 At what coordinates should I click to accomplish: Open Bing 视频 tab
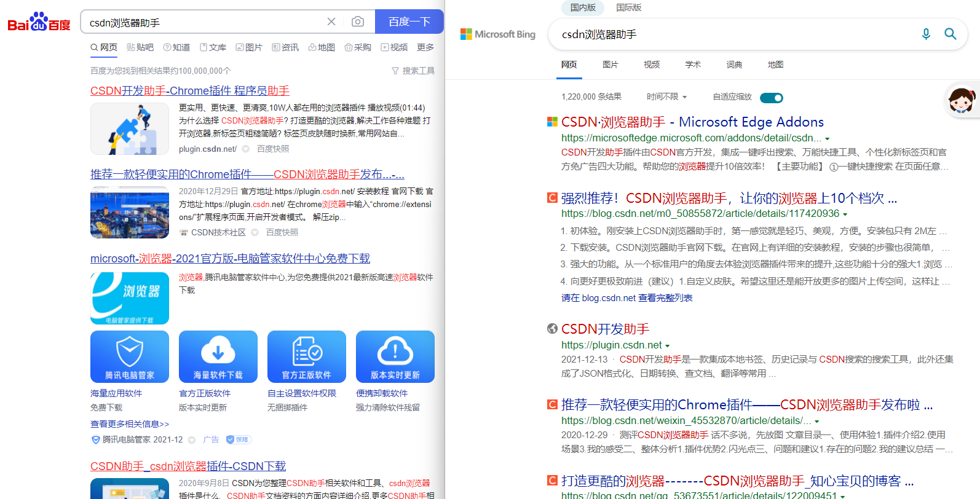coord(652,65)
